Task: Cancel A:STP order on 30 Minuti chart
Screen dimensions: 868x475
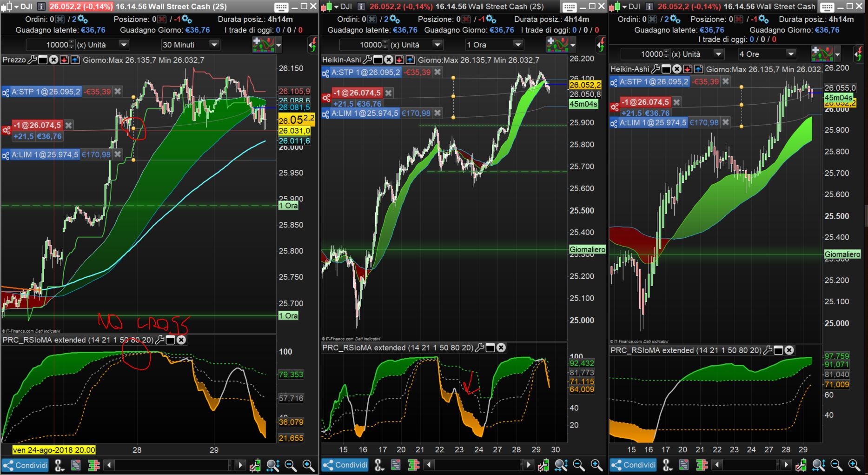Action: (118, 92)
